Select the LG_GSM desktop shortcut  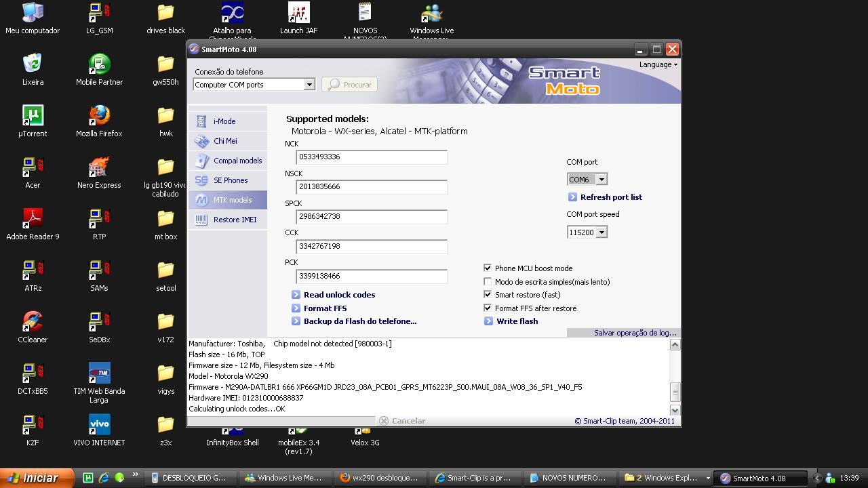pyautogui.click(x=100, y=18)
